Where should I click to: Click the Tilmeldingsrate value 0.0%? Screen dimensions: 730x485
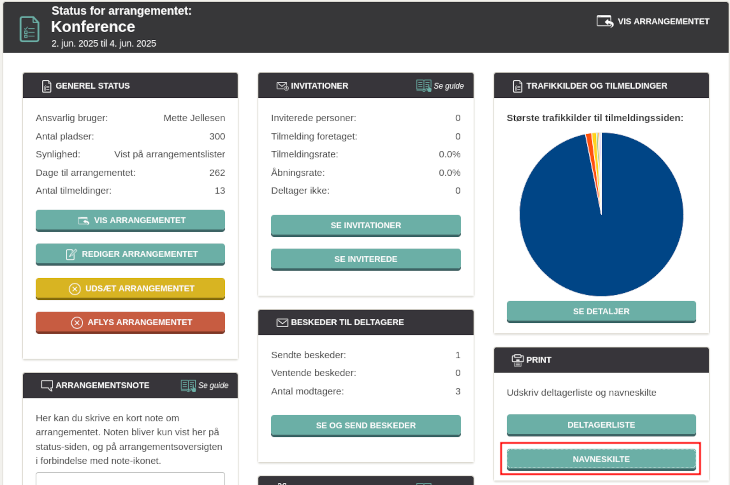point(449,155)
